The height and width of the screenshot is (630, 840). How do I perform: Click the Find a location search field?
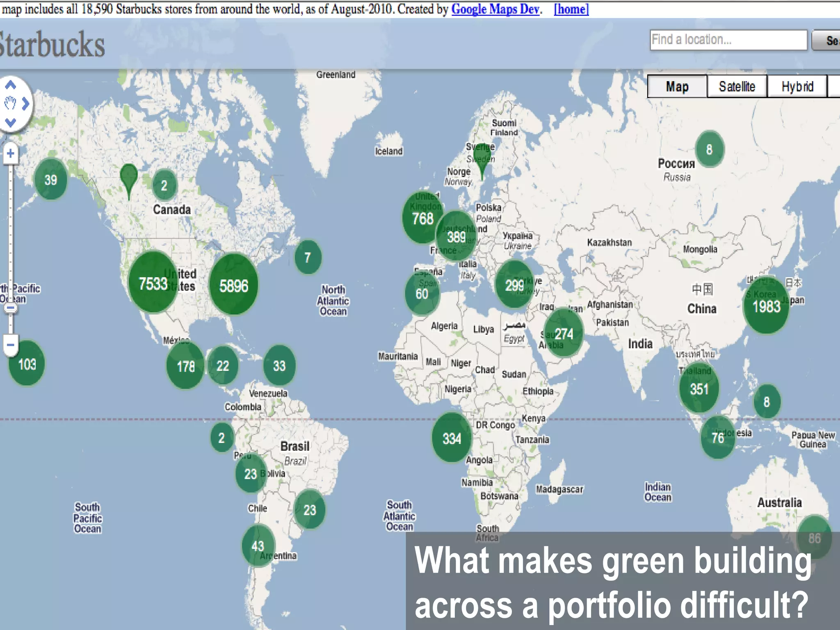(728, 40)
